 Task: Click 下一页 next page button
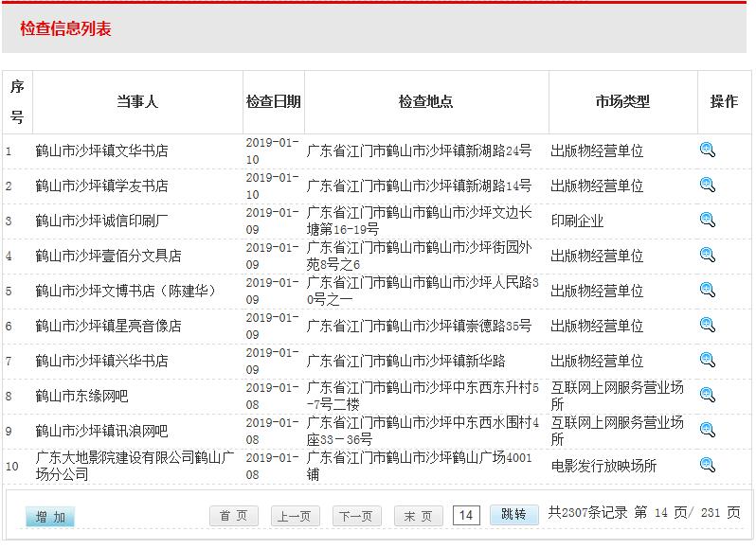tap(356, 516)
